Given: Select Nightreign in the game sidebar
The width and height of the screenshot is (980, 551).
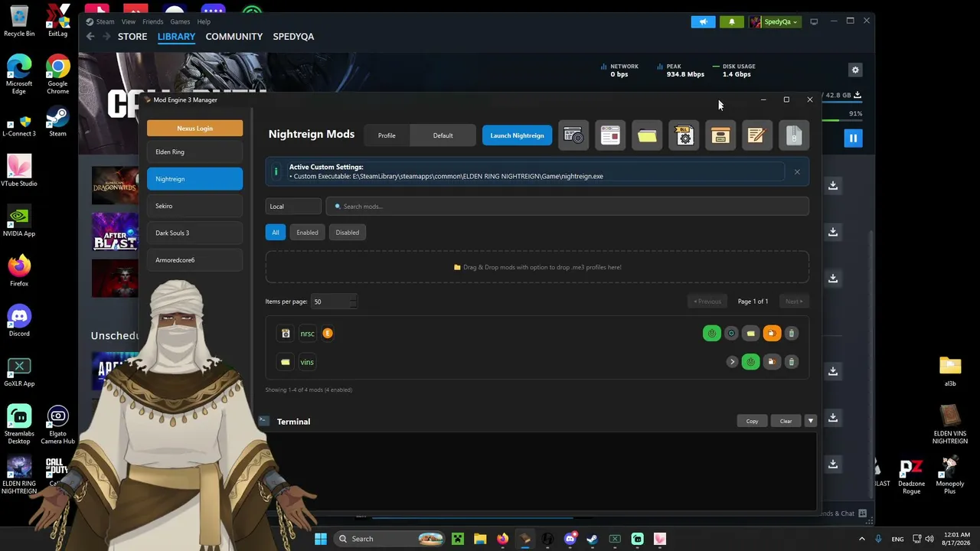Looking at the screenshot, I should pyautogui.click(x=194, y=179).
